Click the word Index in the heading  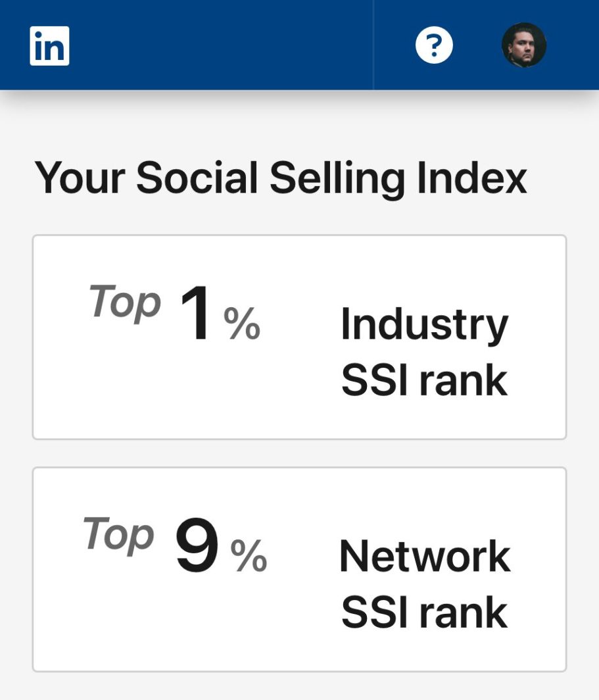(472, 178)
